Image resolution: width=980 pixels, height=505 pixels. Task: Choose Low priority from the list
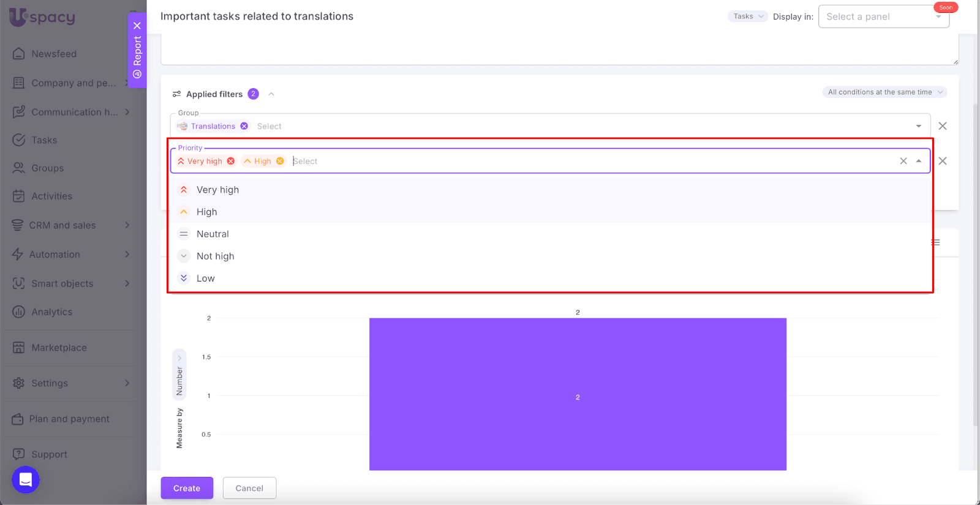pos(206,279)
